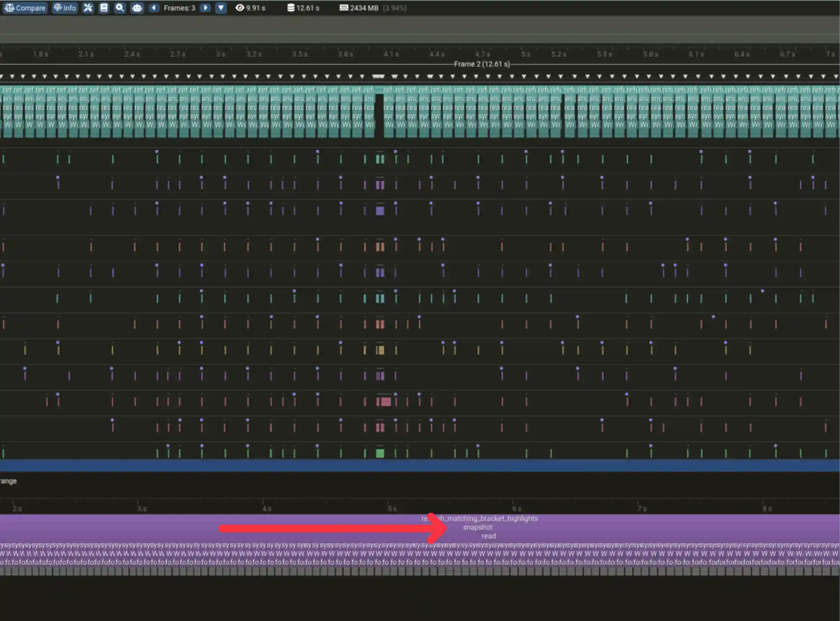The width and height of the screenshot is (840, 621).
Task: Select the Frame 2 (12.61 s) label
Action: click(x=481, y=64)
